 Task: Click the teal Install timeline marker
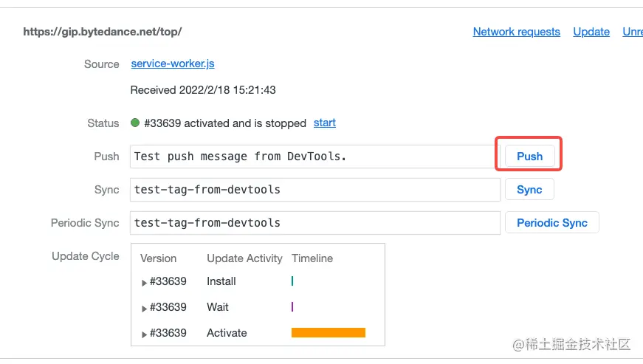coord(292,281)
